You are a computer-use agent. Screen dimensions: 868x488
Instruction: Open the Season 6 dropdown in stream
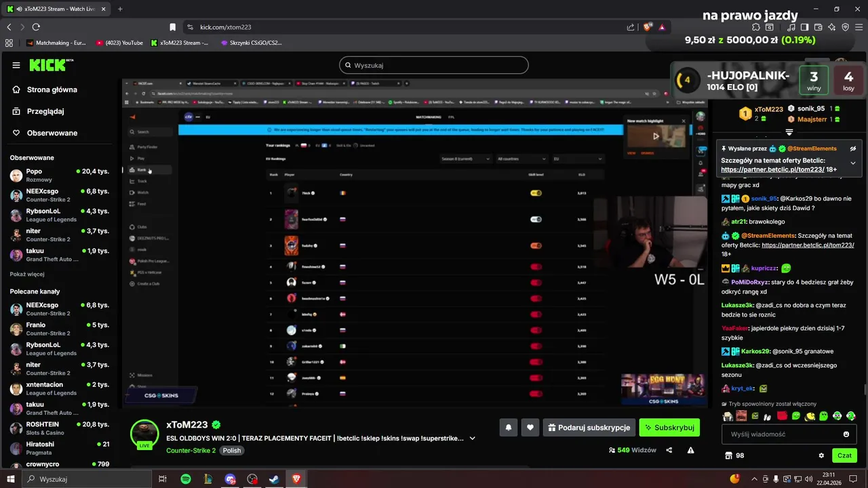click(x=465, y=159)
